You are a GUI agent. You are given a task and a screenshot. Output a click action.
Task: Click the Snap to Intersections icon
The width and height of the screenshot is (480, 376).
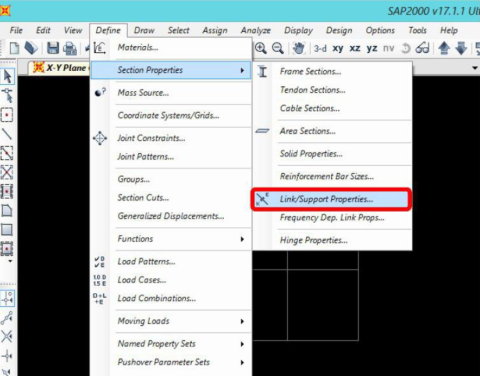coord(7,337)
